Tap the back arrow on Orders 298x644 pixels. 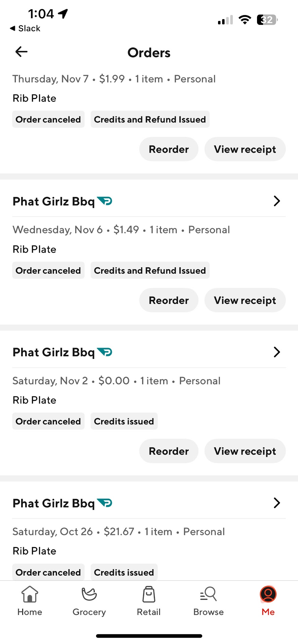22,52
